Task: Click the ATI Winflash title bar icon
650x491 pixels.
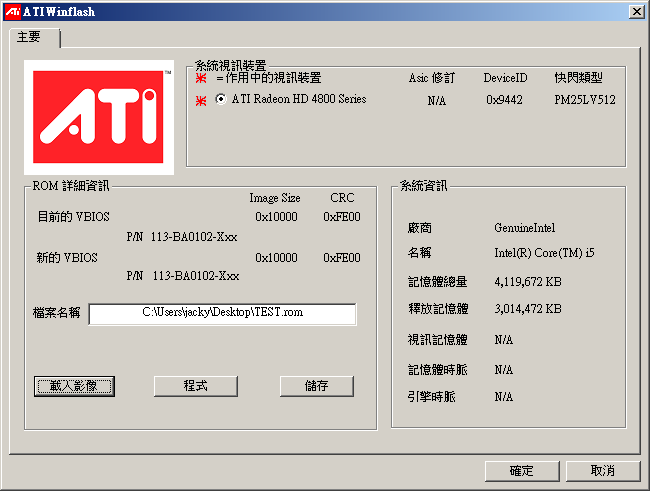Action: pyautogui.click(x=12, y=11)
